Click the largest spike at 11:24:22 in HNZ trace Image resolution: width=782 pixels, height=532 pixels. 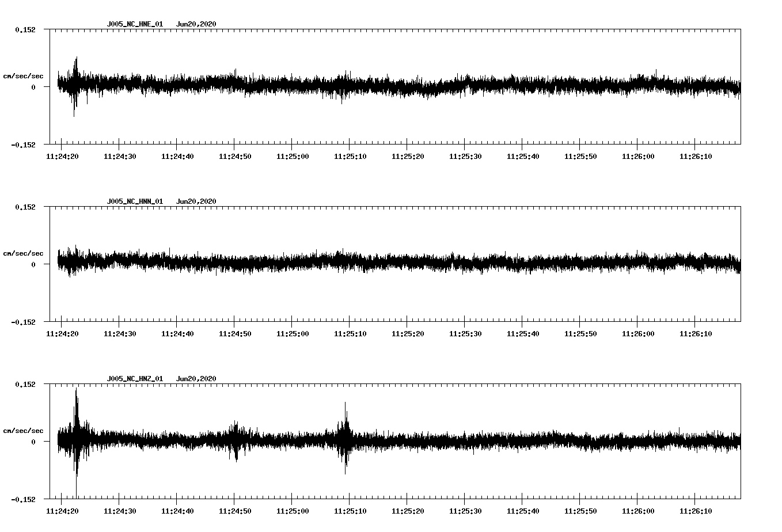click(x=76, y=442)
